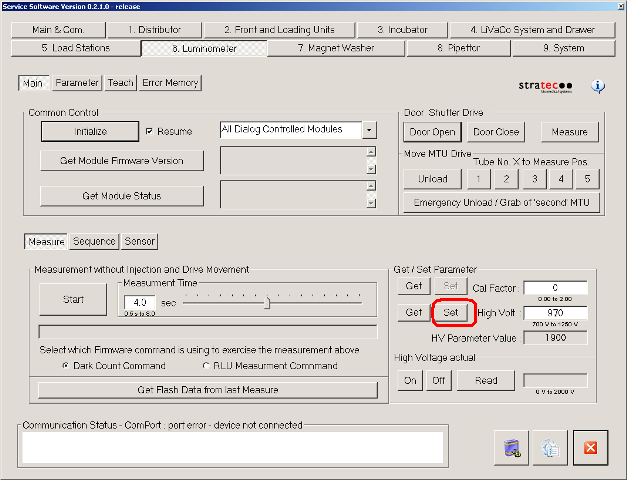Click the blue info icon near stratec logo
The height and width of the screenshot is (480, 627).
[598, 86]
